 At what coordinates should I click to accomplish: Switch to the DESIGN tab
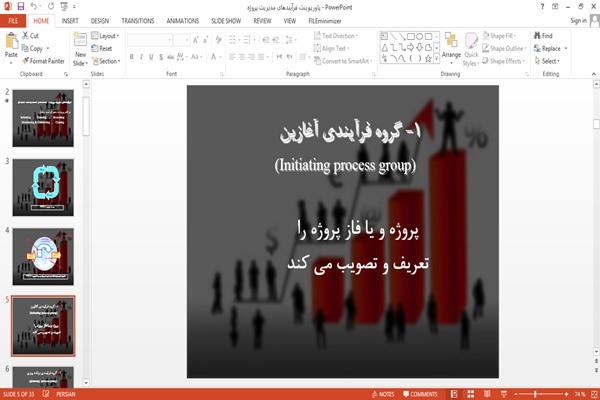coord(100,21)
